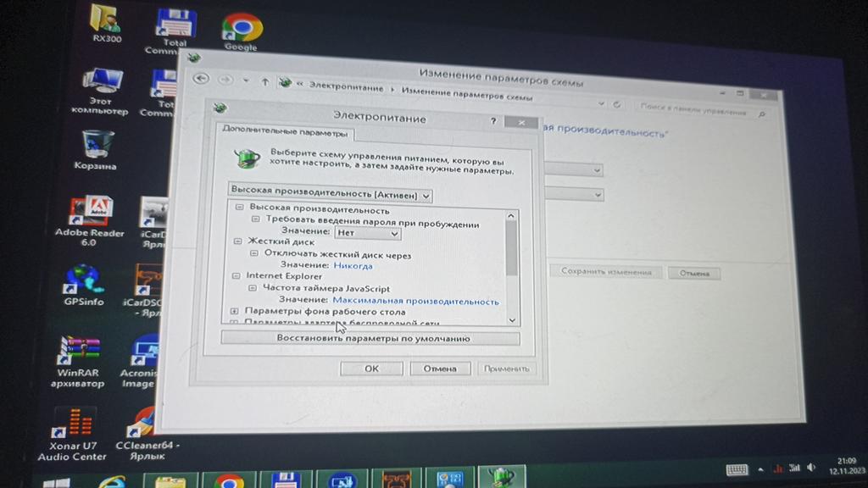868x488 pixels.
Task: Click the Максимальная производительность value link
Action: [415, 301]
